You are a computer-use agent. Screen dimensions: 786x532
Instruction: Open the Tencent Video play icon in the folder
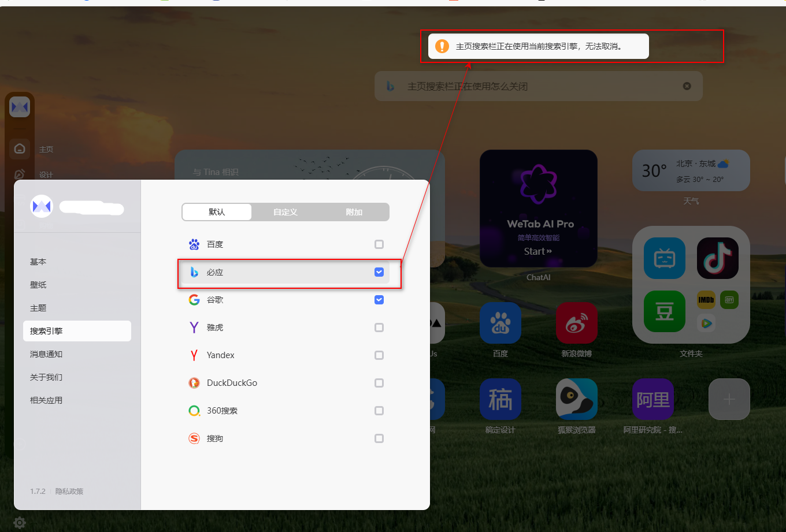[706, 323]
